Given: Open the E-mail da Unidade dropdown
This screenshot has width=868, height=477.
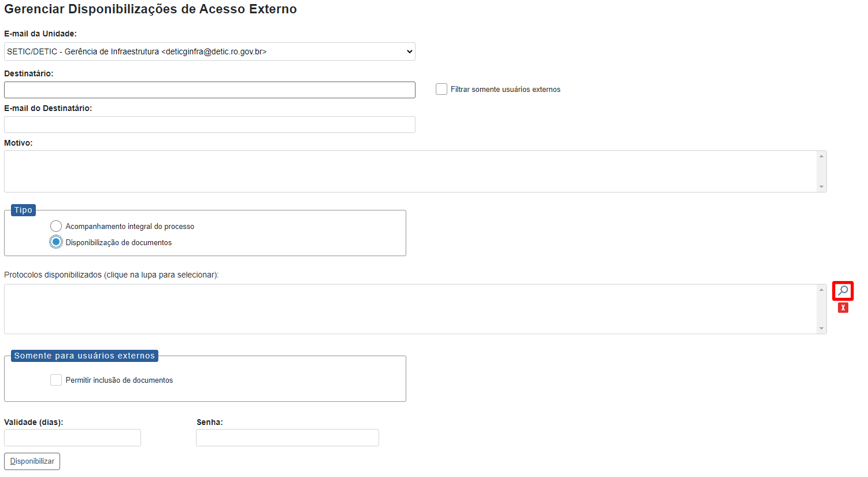Looking at the screenshot, I should 209,51.
